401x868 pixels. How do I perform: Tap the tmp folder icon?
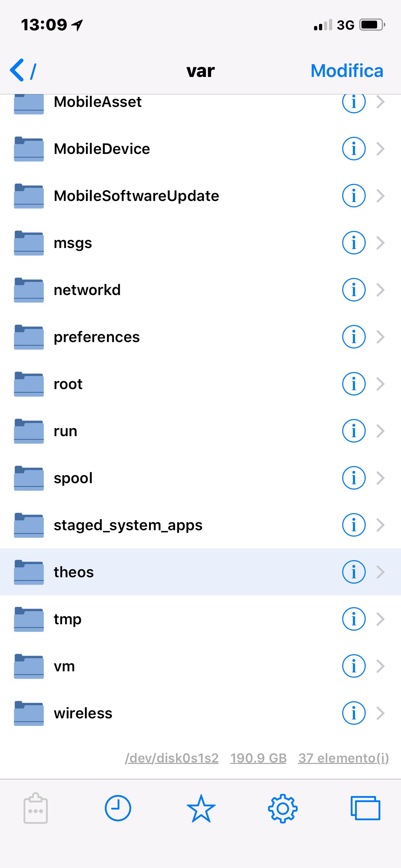point(29,619)
